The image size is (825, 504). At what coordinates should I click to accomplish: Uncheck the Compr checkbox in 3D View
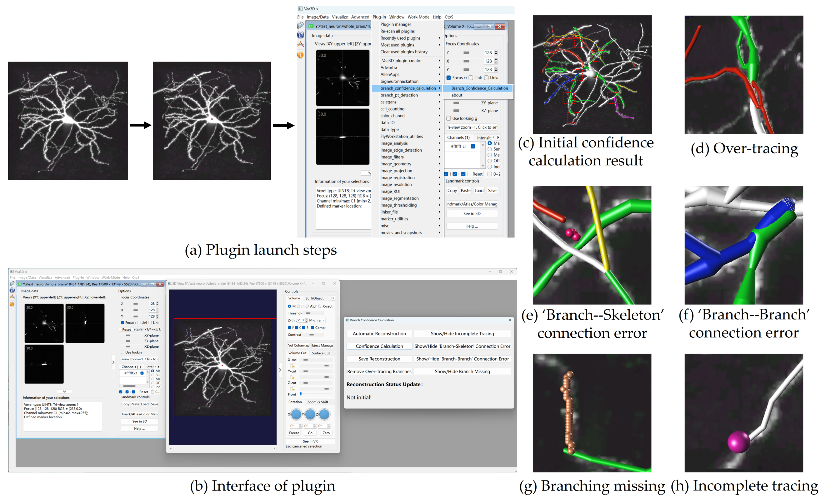click(x=312, y=328)
